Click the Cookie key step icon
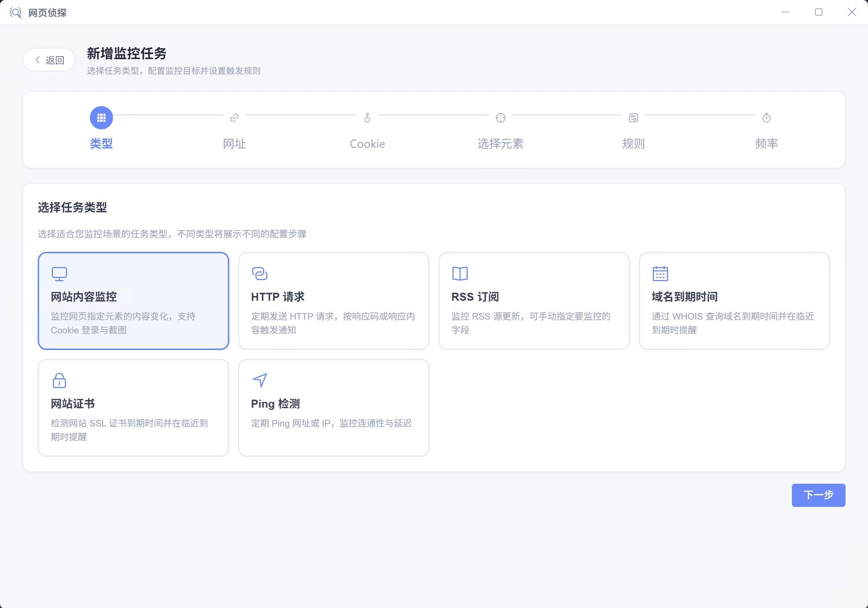The image size is (868, 608). pyautogui.click(x=367, y=118)
